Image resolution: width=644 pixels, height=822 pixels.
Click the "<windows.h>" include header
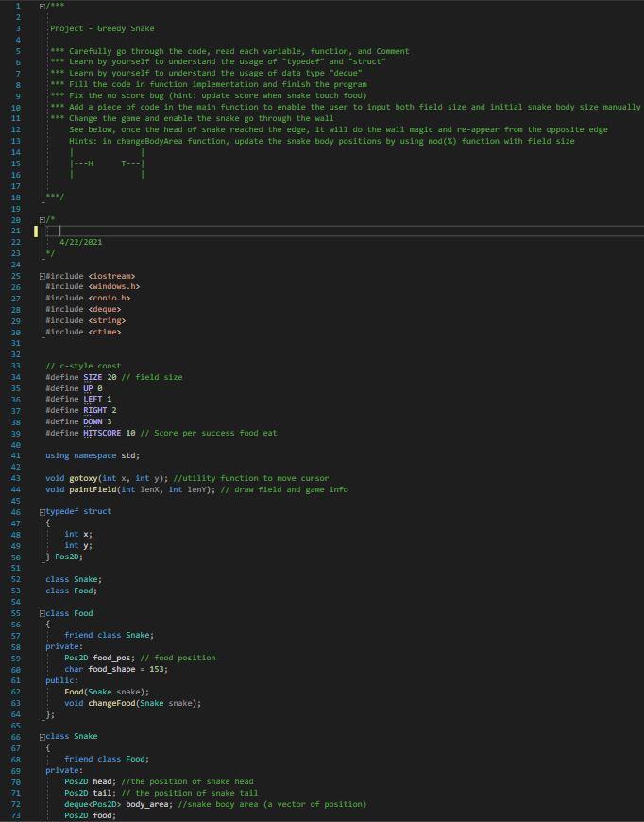coord(113,287)
